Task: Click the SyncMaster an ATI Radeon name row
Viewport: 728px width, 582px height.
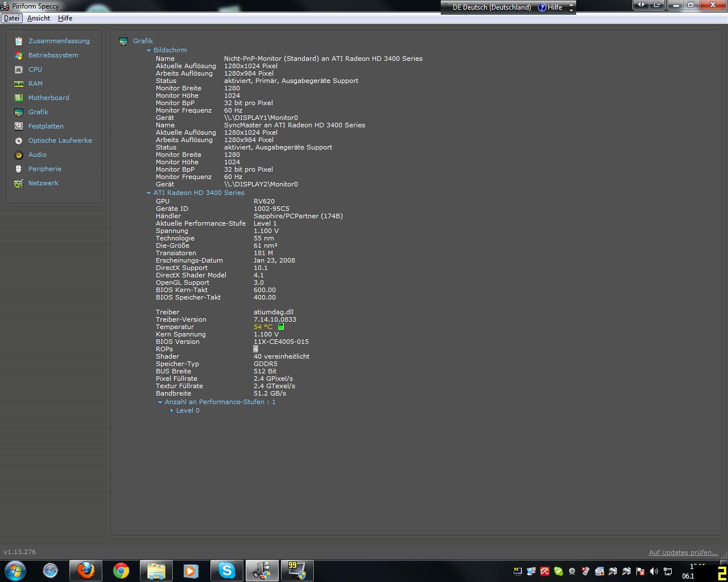Action: (x=295, y=125)
